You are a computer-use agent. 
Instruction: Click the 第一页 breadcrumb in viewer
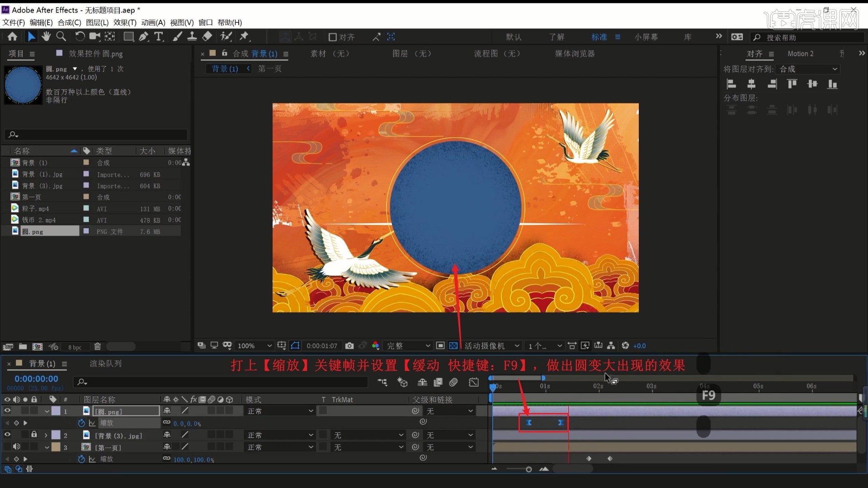pos(270,69)
